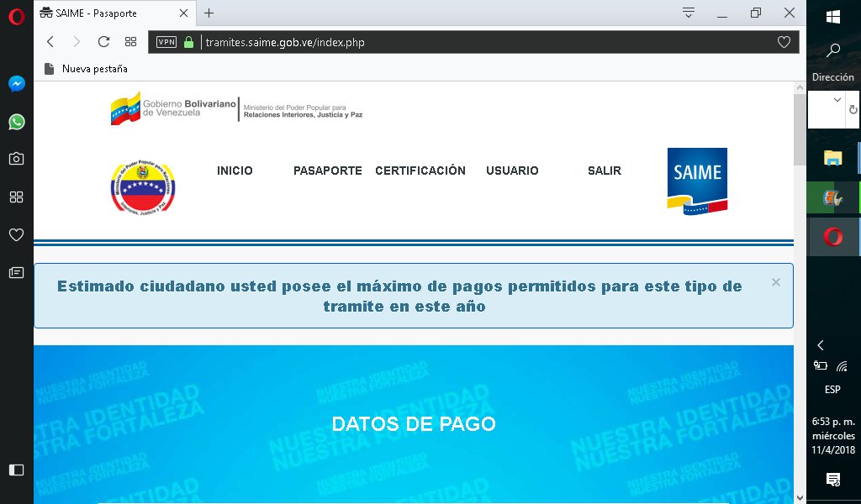Open the Windows Action Center notifications
The height and width of the screenshot is (504, 861).
[833, 480]
